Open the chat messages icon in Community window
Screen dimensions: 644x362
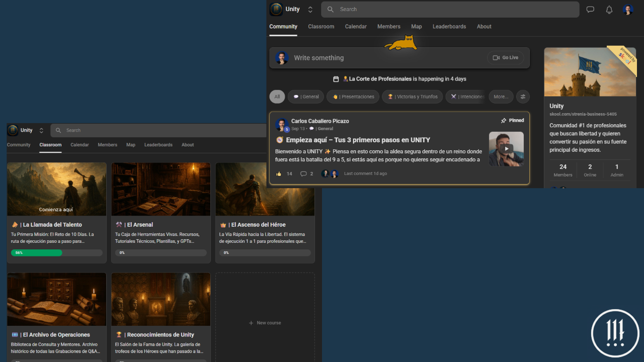(590, 10)
